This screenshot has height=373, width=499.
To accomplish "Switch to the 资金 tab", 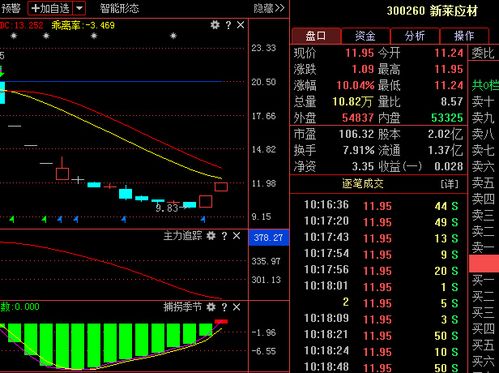I will 365,36.
